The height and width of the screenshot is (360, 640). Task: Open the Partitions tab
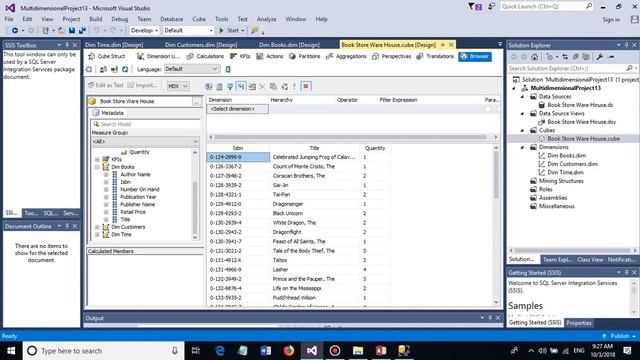coord(304,56)
